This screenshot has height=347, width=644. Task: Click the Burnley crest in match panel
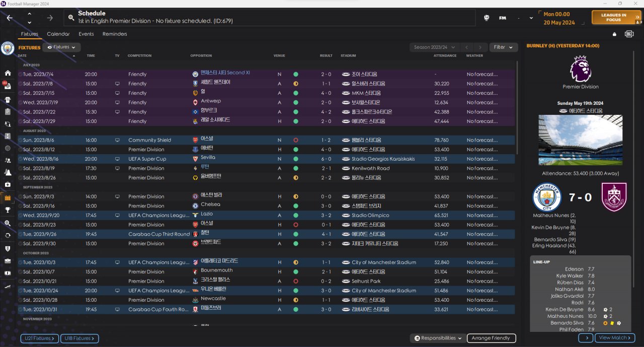tap(614, 197)
